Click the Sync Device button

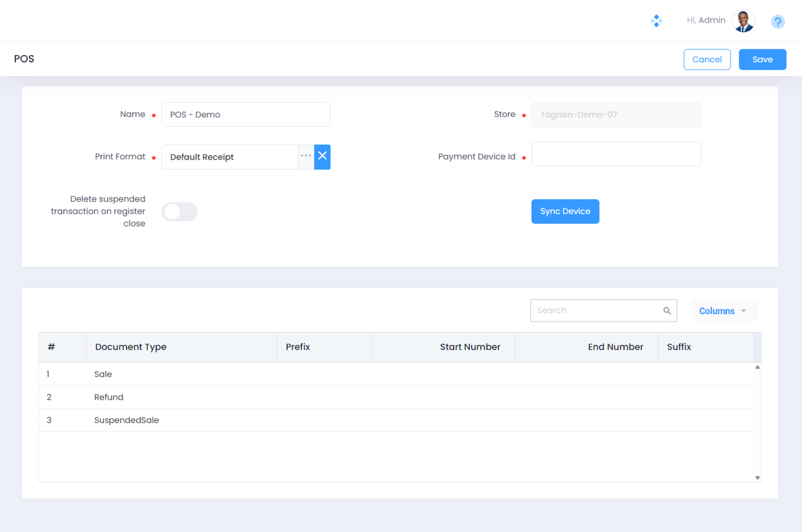coord(565,211)
